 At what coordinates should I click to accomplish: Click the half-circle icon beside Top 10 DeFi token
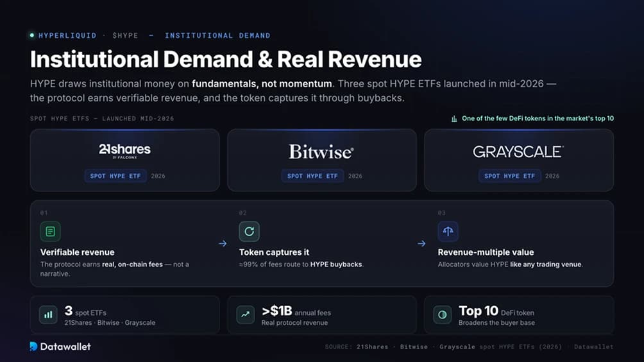pyautogui.click(x=443, y=315)
